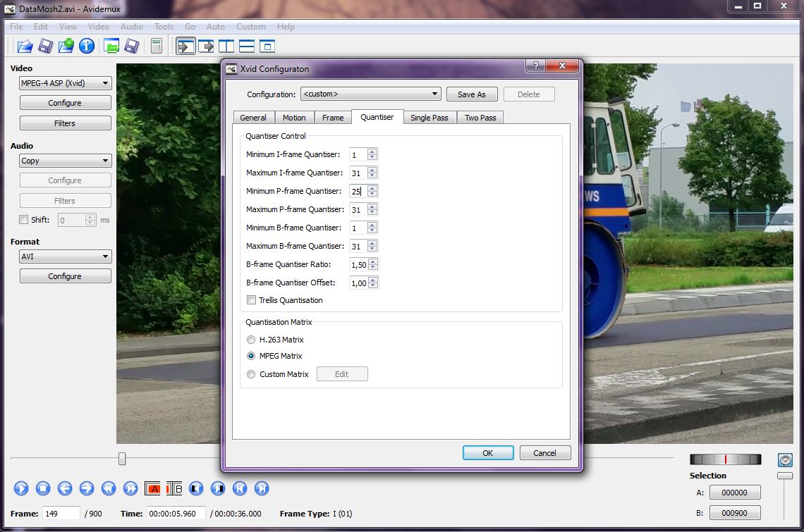This screenshot has height=532, width=804.
Task: Open the bitrate calculator icon
Action: point(157,47)
